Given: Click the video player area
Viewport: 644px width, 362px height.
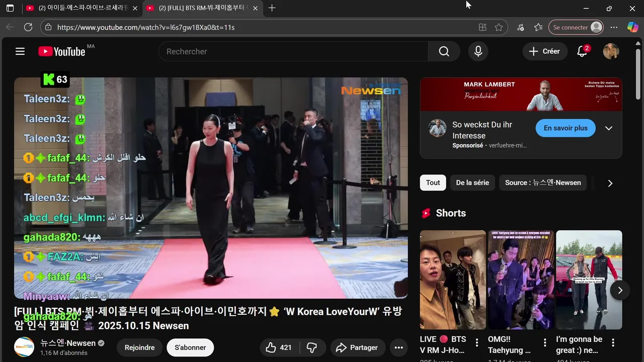Looking at the screenshot, I should point(211,188).
